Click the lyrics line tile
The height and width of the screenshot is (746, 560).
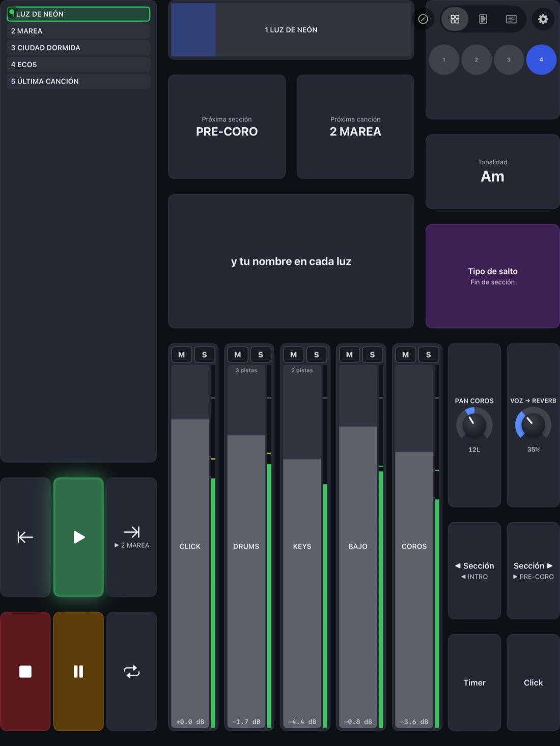(291, 261)
